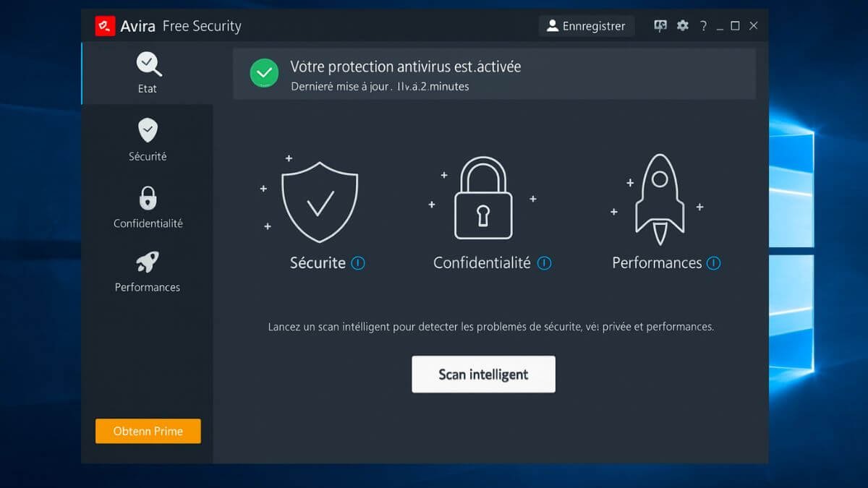Image resolution: width=868 pixels, height=488 pixels.
Task: Click the green checkmark status icon
Action: coord(264,73)
